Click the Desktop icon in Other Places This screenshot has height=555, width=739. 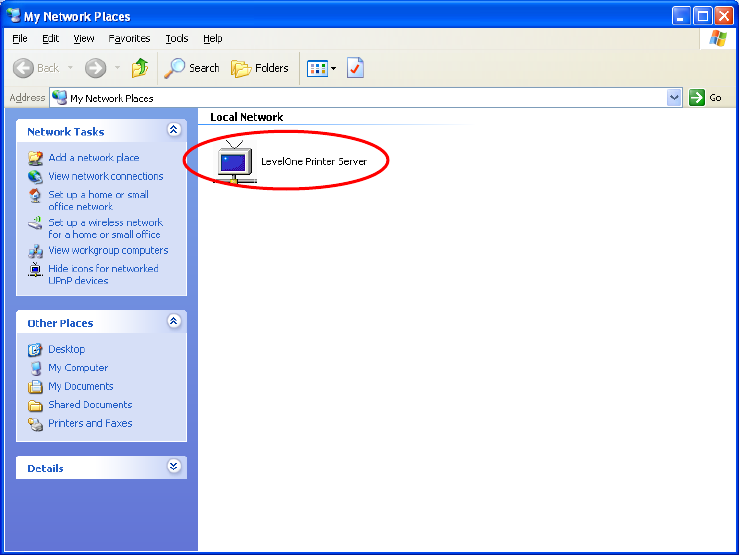[x=35, y=350]
